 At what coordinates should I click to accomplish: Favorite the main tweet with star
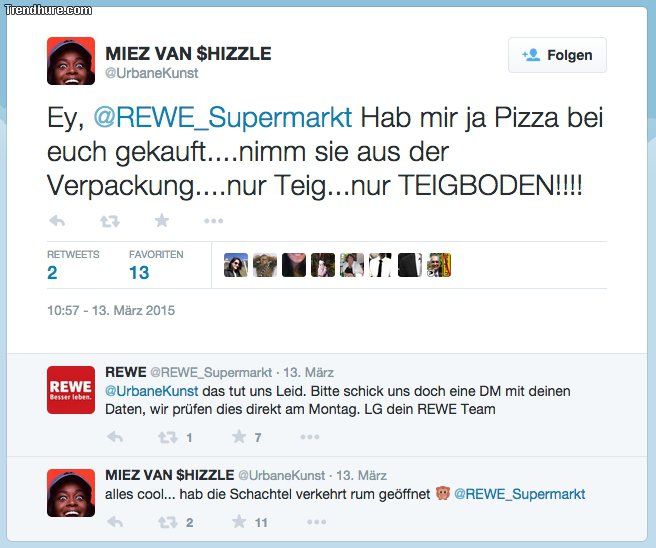tap(162, 221)
